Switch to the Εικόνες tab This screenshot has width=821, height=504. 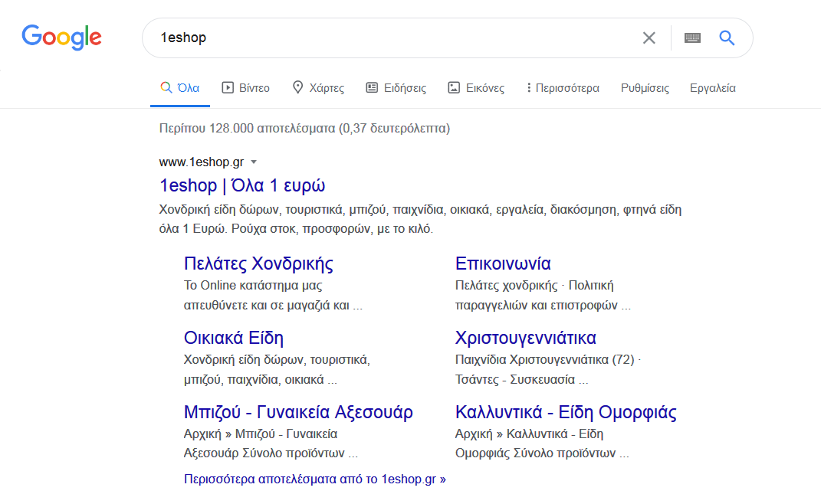(476, 88)
